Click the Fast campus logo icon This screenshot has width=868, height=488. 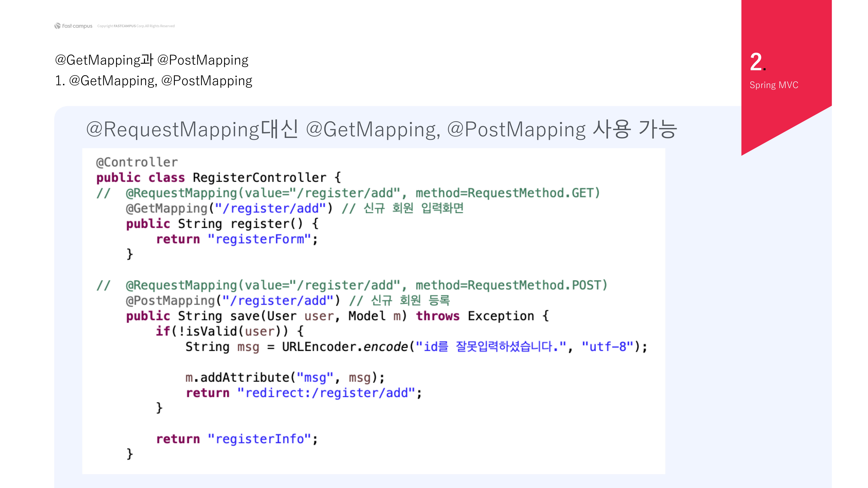[x=58, y=26]
